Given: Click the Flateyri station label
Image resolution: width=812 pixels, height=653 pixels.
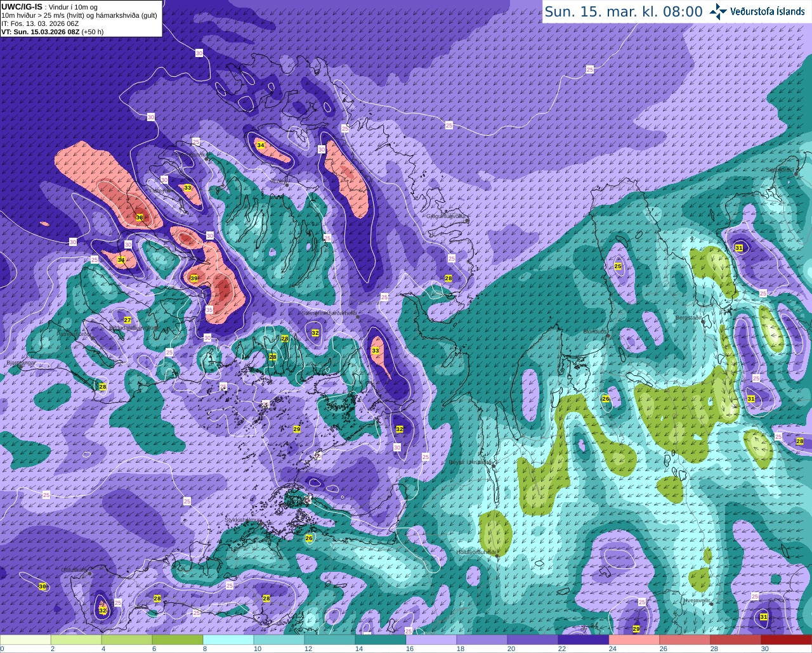Looking at the screenshot, I should tap(159, 190).
